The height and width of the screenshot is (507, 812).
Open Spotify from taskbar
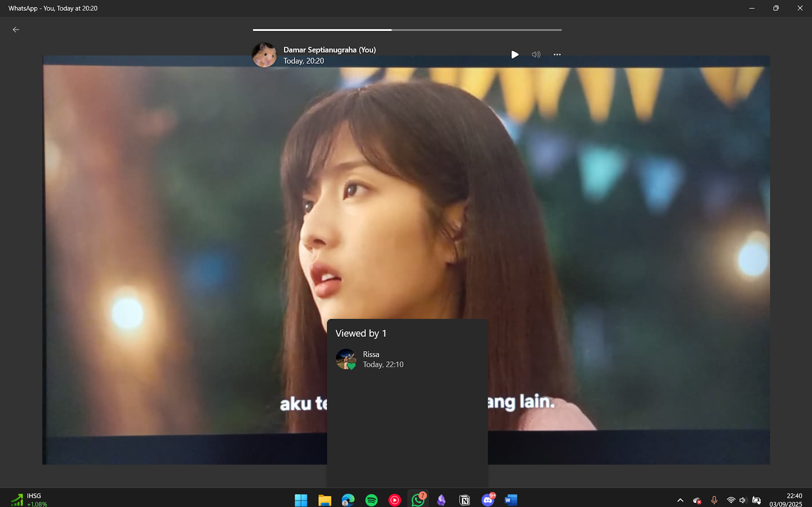371,500
